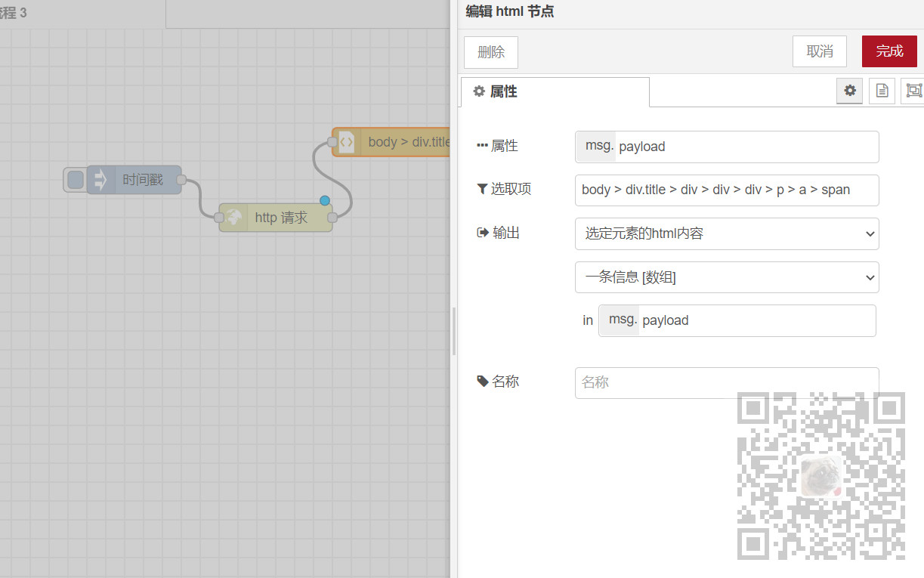Click output port of http 请求 node

(x=332, y=218)
